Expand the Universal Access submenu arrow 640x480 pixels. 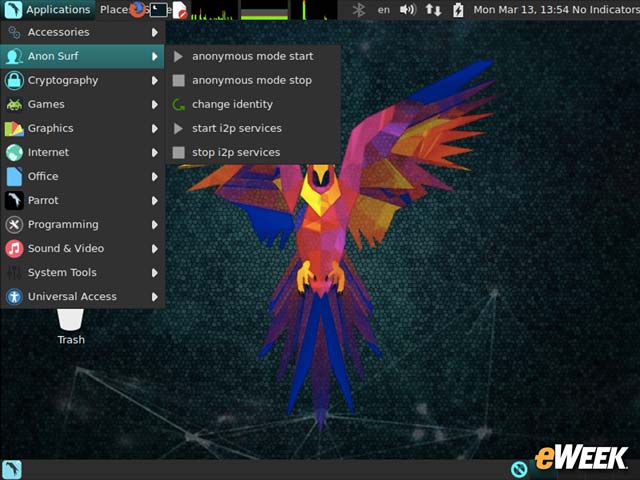pyautogui.click(x=155, y=297)
